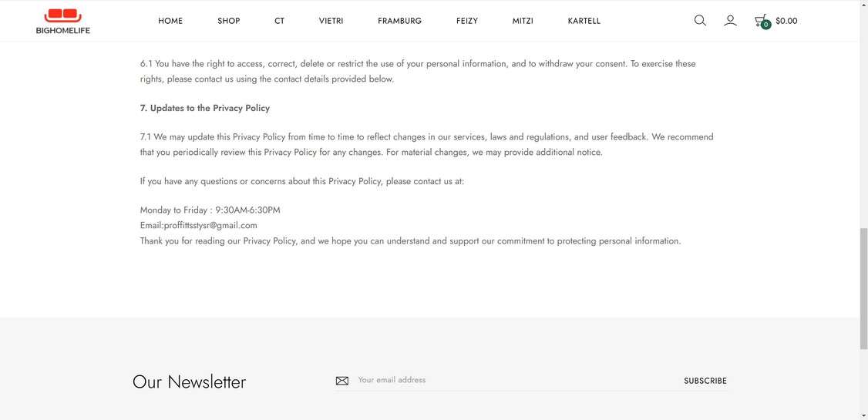Image resolution: width=868 pixels, height=420 pixels.
Task: Click the vertical page scrollbar thumb
Action: tap(863, 285)
